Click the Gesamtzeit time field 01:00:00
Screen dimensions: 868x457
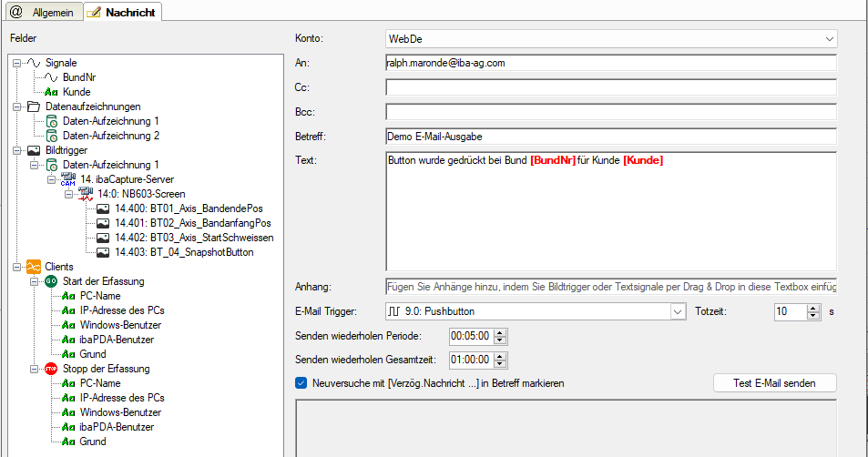[471, 360]
